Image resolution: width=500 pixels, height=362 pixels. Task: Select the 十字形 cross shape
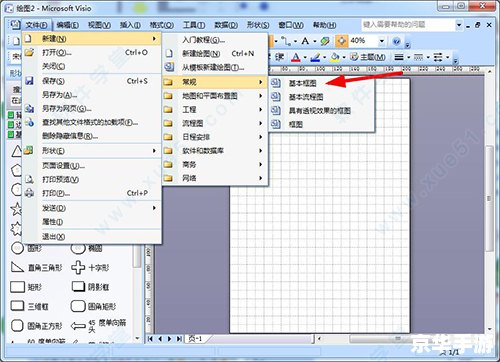tap(90, 267)
